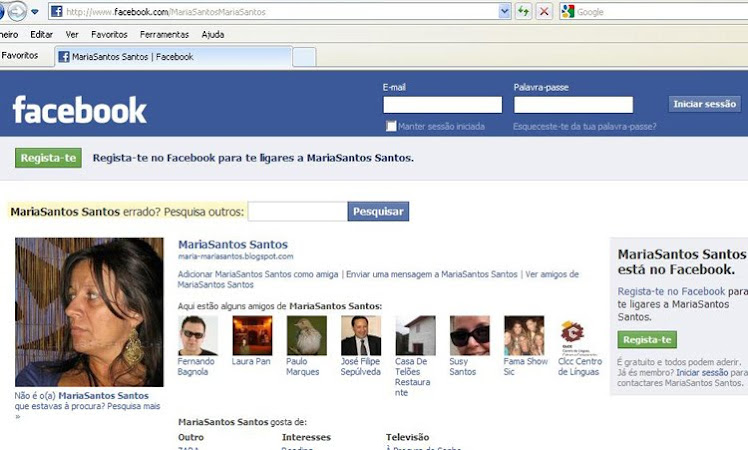Click MariaSantos Santos profile photo
This screenshot has width=748, height=450.
[89, 312]
